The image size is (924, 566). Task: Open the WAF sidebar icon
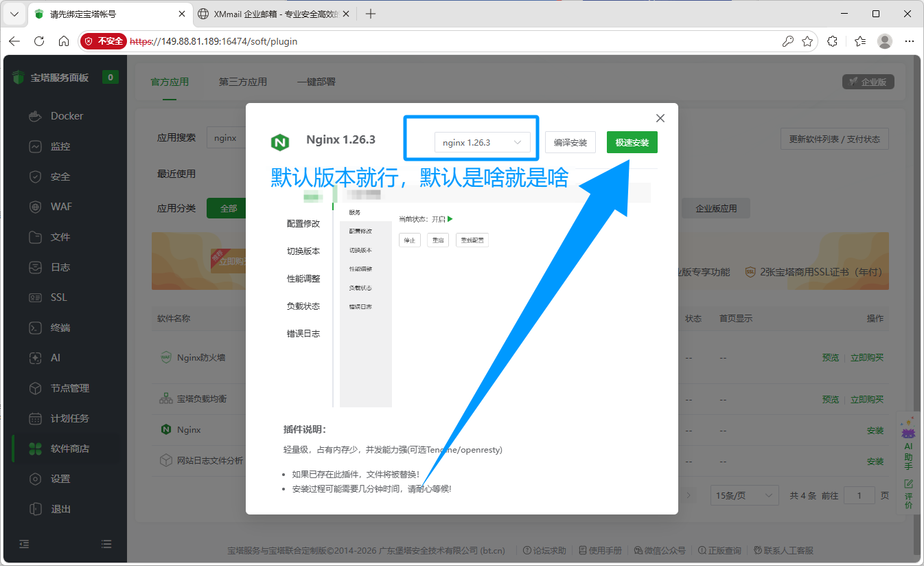36,207
